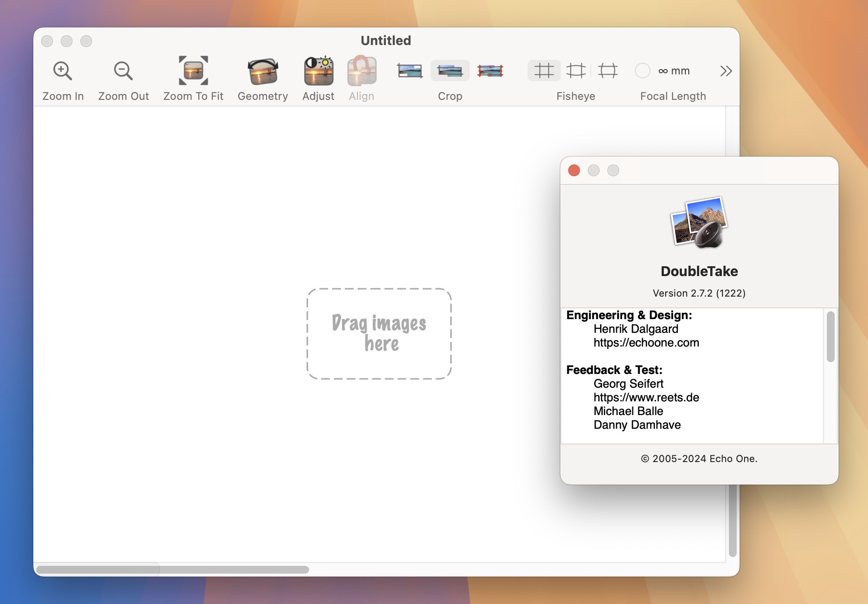The image size is (868, 604).
Task: Open the Geometry tool
Action: [x=263, y=71]
